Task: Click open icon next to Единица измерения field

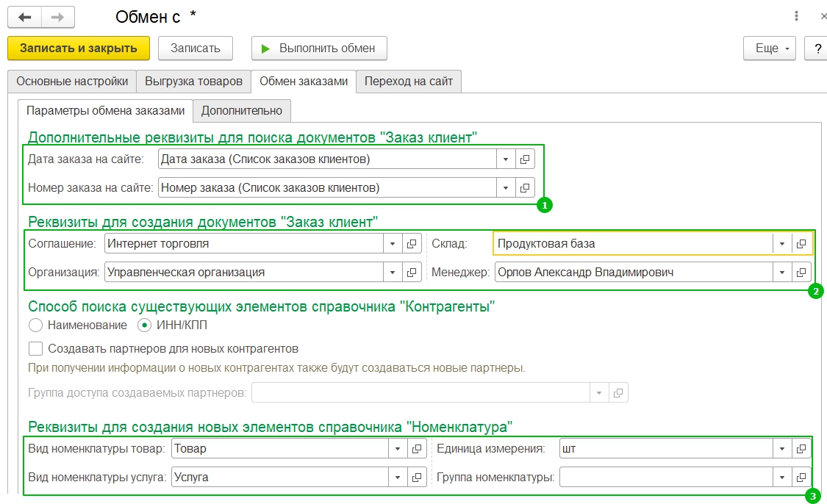Action: pyautogui.click(x=801, y=448)
